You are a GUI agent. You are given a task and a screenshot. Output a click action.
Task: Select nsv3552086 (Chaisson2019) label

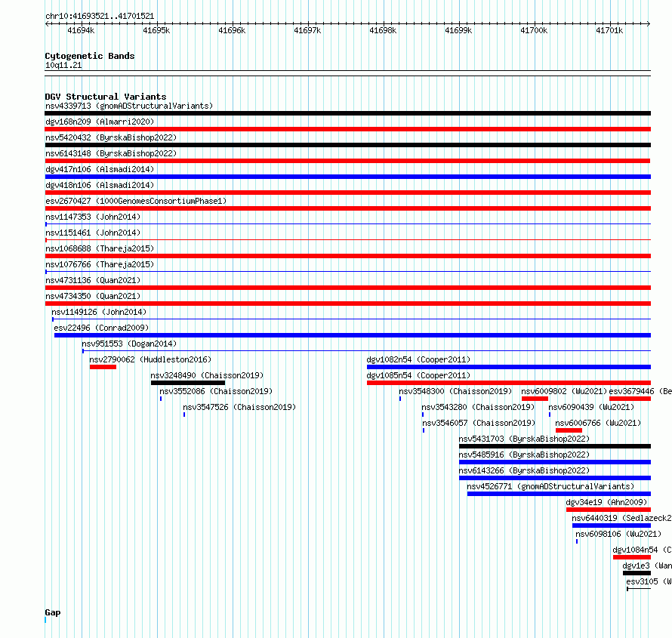point(216,391)
